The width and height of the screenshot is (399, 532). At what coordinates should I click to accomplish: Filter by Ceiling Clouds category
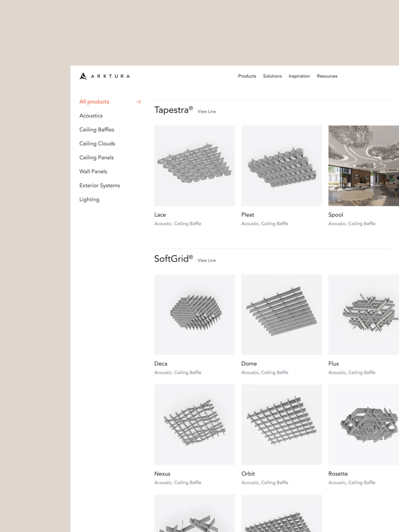pyautogui.click(x=97, y=143)
